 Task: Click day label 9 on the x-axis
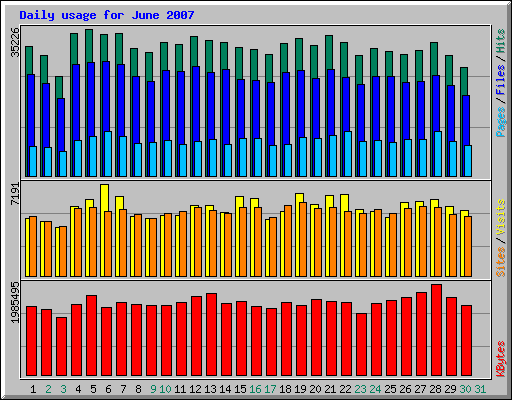[x=153, y=389]
